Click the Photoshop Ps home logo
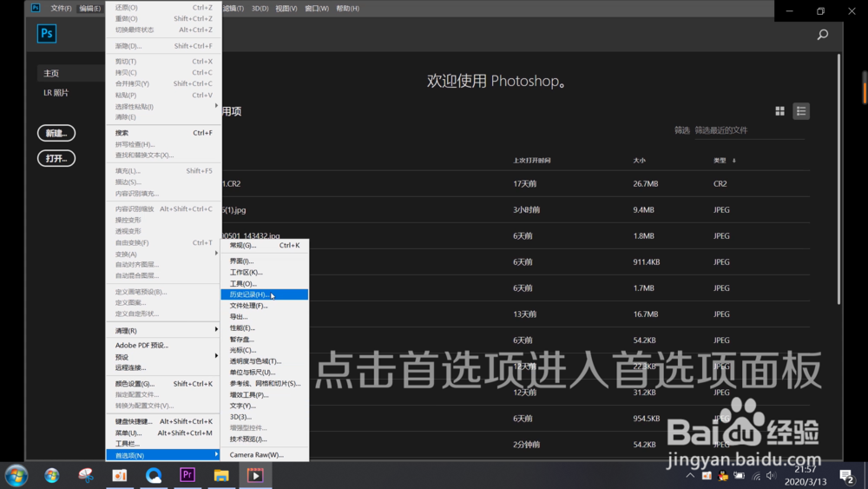Viewport: 868px width, 489px height. pyautogui.click(x=47, y=34)
